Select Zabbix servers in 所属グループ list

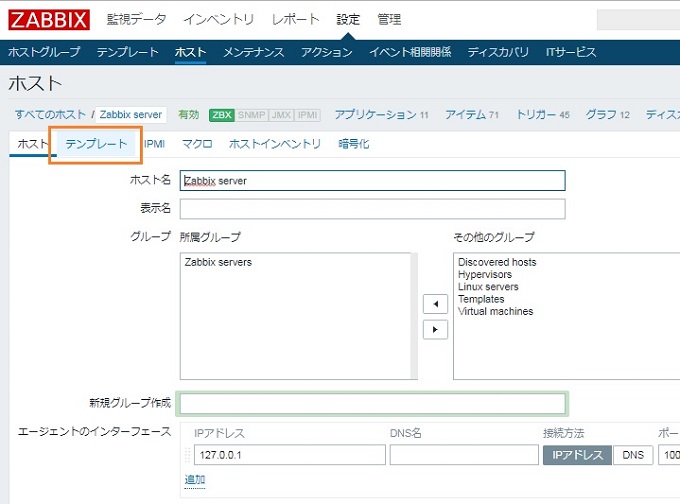coord(218,262)
